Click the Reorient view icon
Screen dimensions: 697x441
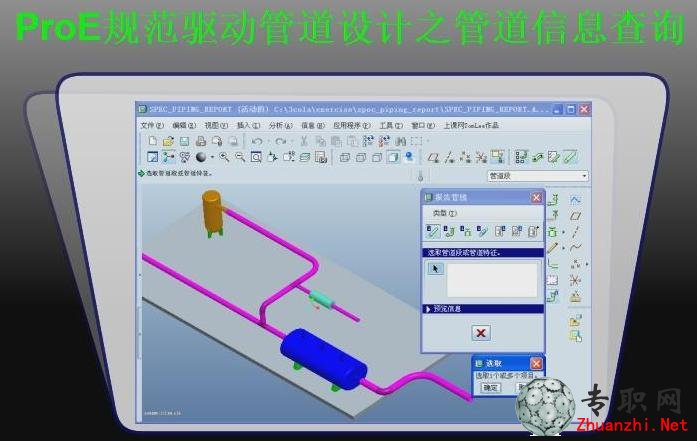pos(272,157)
